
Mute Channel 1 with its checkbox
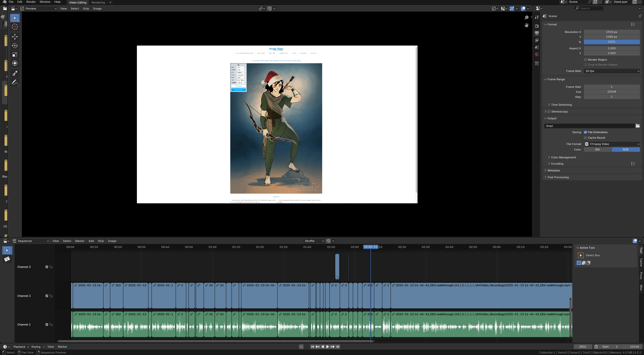[47, 325]
